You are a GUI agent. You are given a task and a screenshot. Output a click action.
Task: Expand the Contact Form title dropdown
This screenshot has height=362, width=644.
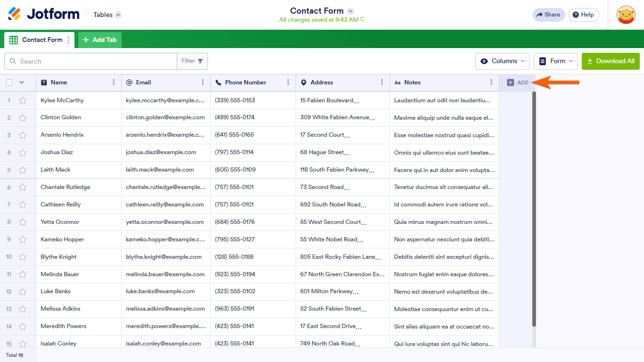(350, 11)
